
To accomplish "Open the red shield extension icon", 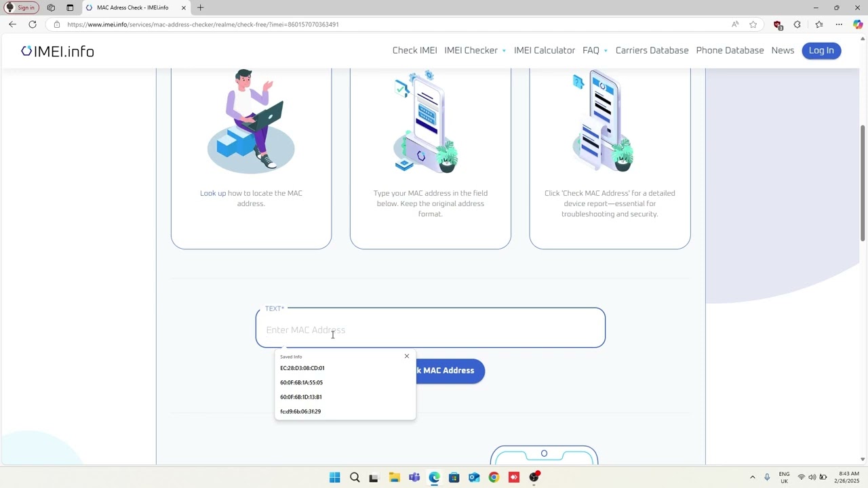I will click(x=778, y=24).
